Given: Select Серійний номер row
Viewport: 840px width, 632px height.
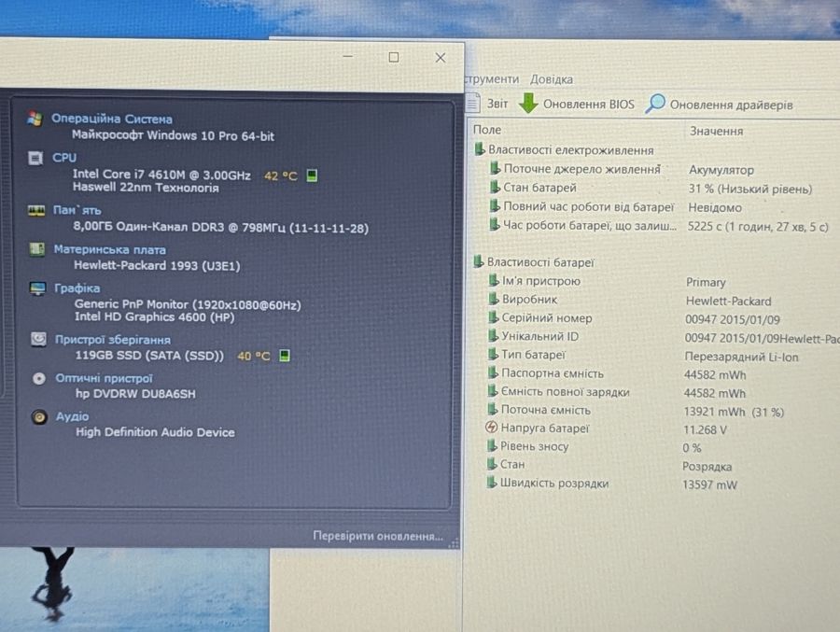Looking at the screenshot, I should tap(658, 318).
